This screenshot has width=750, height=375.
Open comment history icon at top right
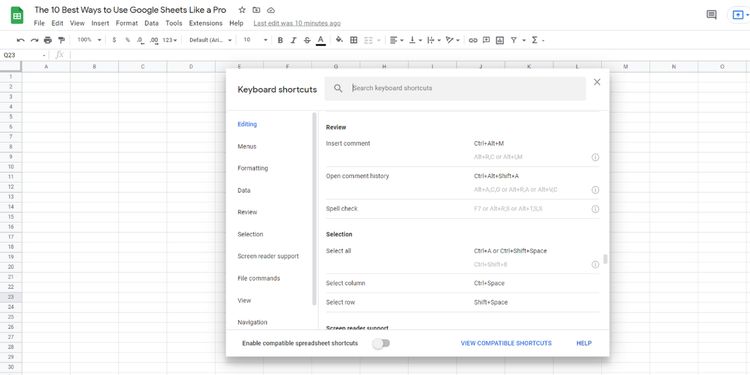712,15
